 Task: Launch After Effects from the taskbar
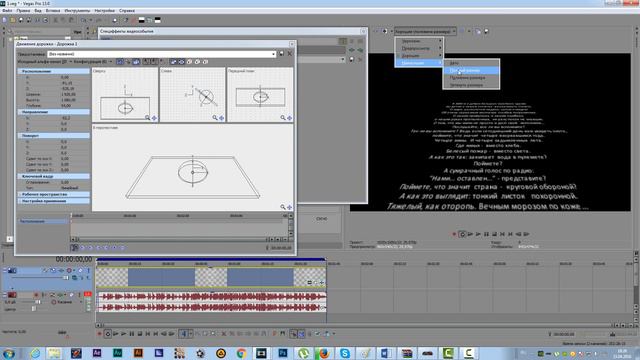[97, 353]
